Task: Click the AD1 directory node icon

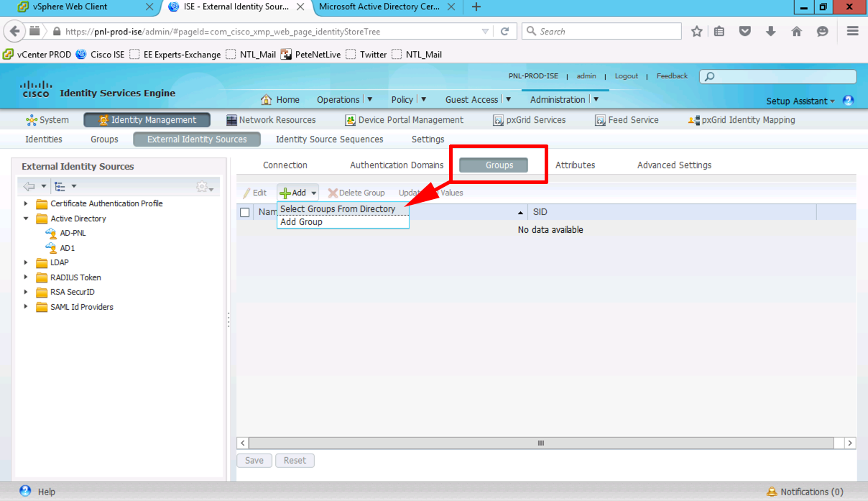Action: pos(51,248)
